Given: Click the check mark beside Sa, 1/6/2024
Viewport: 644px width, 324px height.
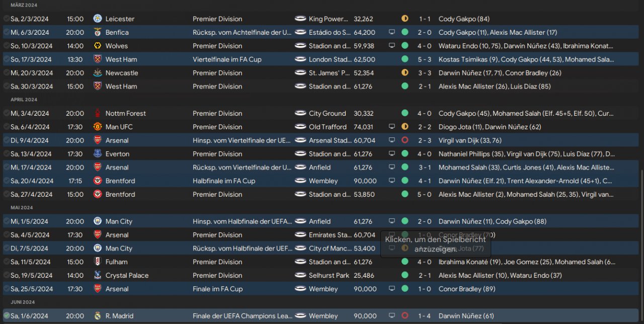Looking at the screenshot, I should click(x=6, y=316).
